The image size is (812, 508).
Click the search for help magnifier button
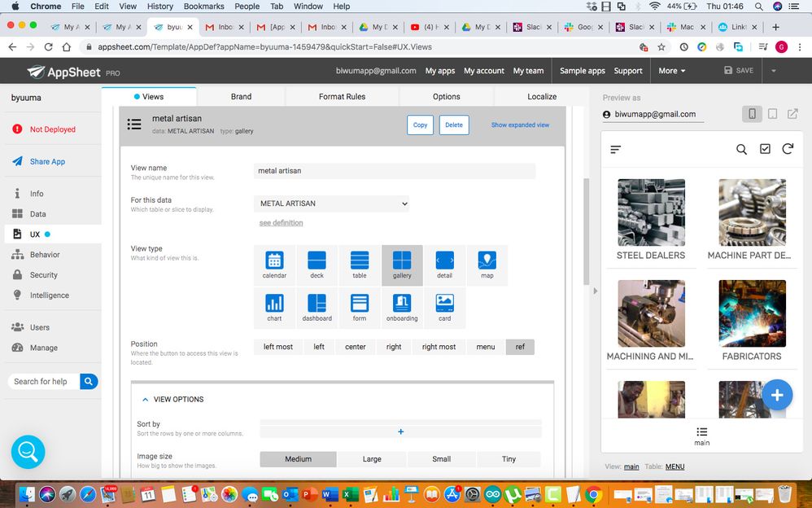pos(89,382)
